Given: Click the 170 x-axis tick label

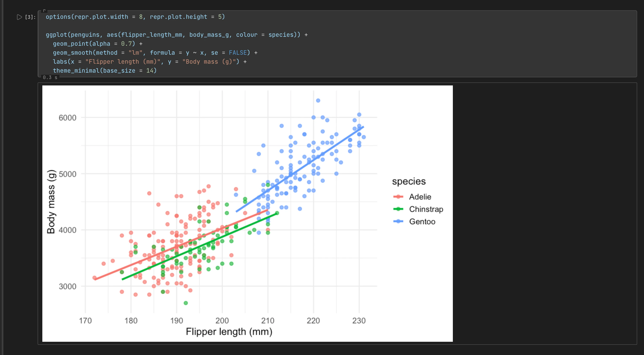Looking at the screenshot, I should [85, 321].
